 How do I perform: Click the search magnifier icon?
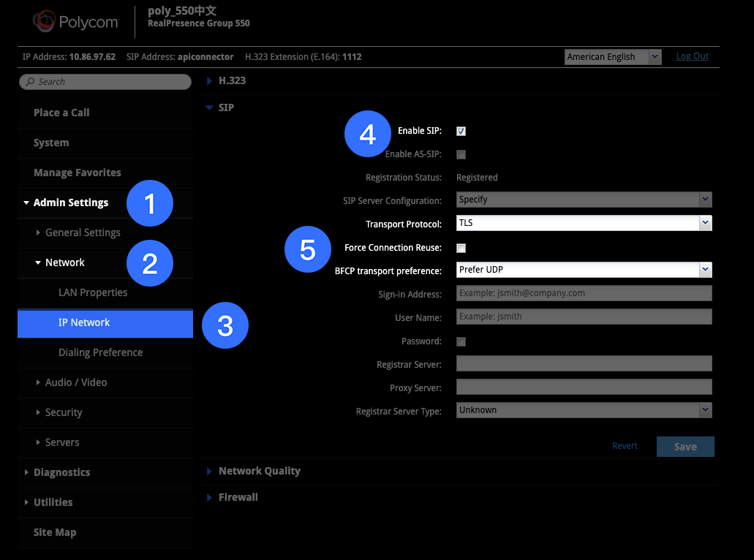(29, 82)
